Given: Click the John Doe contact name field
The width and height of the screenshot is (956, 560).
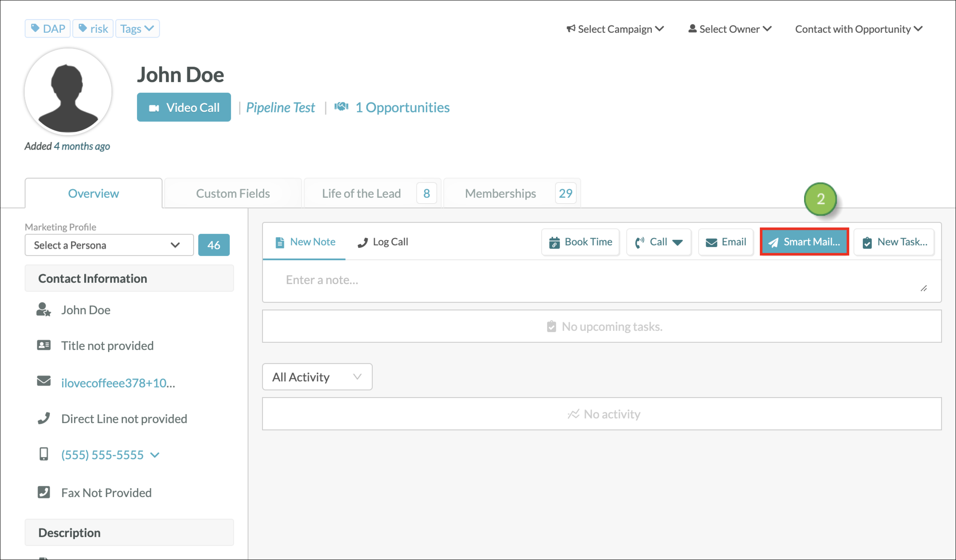Looking at the screenshot, I should [x=86, y=310].
